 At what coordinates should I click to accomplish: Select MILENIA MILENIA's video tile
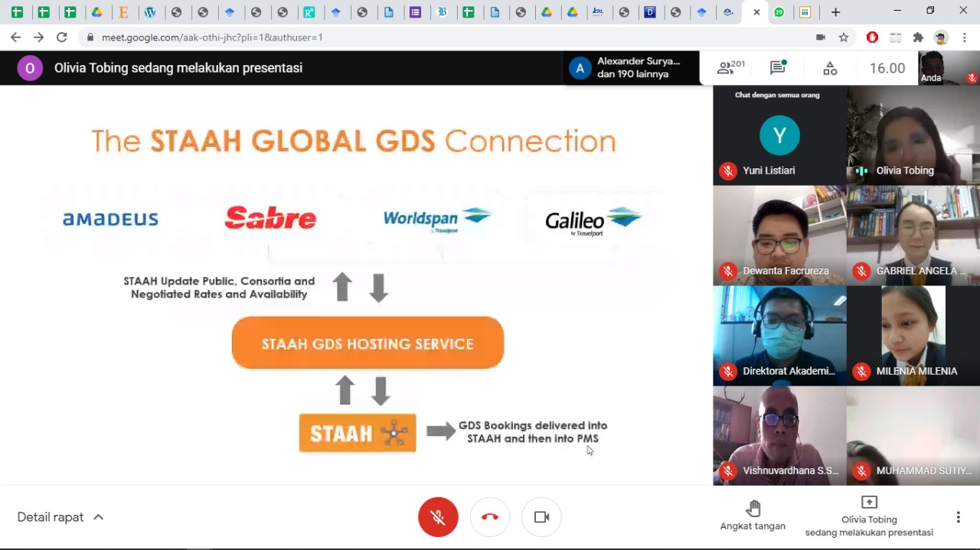point(913,335)
